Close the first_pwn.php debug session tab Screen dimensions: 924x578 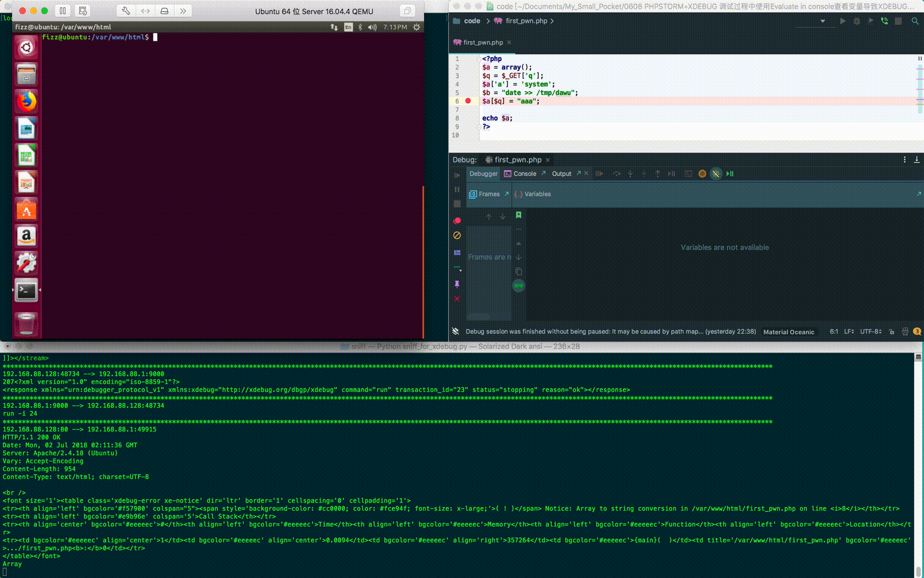tap(548, 160)
